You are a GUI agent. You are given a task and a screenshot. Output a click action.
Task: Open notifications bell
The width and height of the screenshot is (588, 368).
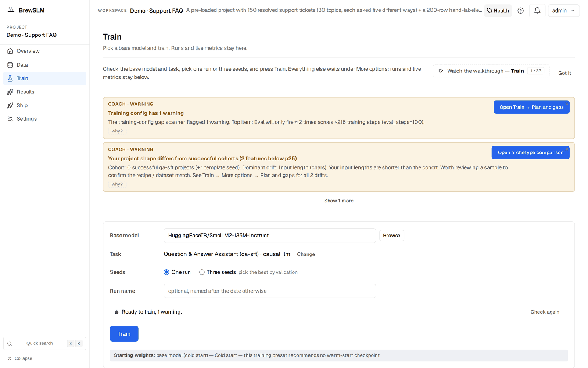click(537, 11)
